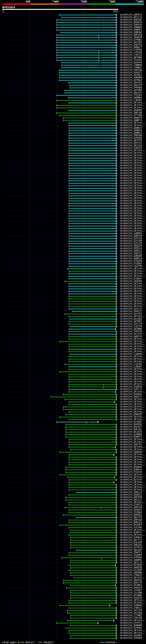This screenshot has height=644, width=146.
Task: Select the UniRef100_B9RIB2 label
Action: (131, 20)
